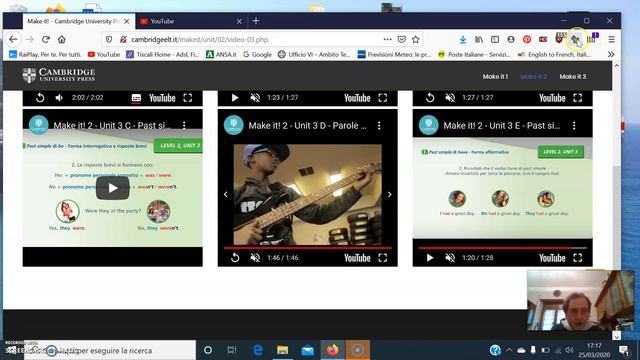Open more options for Unit 3 E video
Screen dimensions: 640x360
[x=574, y=125]
